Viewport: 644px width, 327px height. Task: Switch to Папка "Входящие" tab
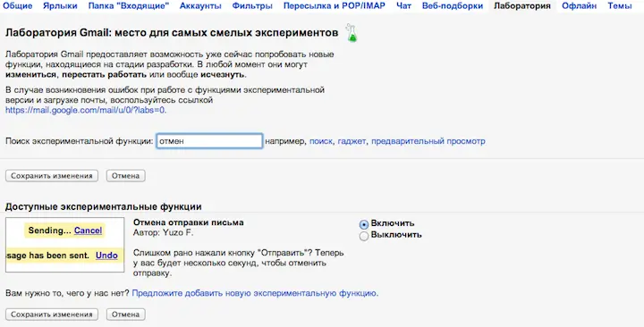(x=129, y=5)
